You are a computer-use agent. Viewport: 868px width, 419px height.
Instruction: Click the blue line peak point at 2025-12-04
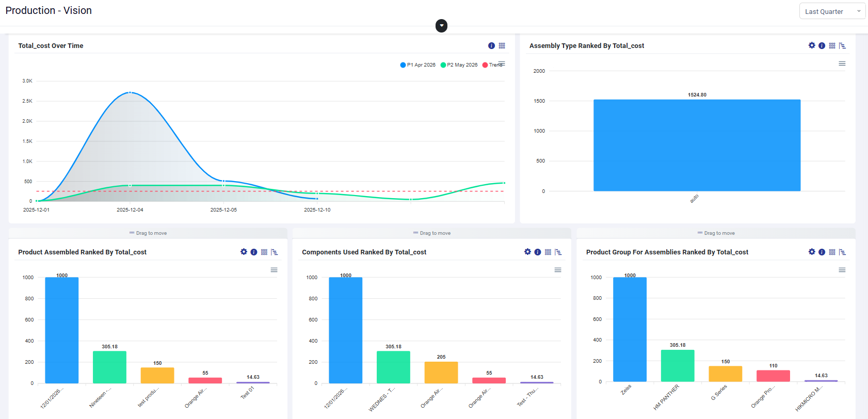pyautogui.click(x=130, y=92)
